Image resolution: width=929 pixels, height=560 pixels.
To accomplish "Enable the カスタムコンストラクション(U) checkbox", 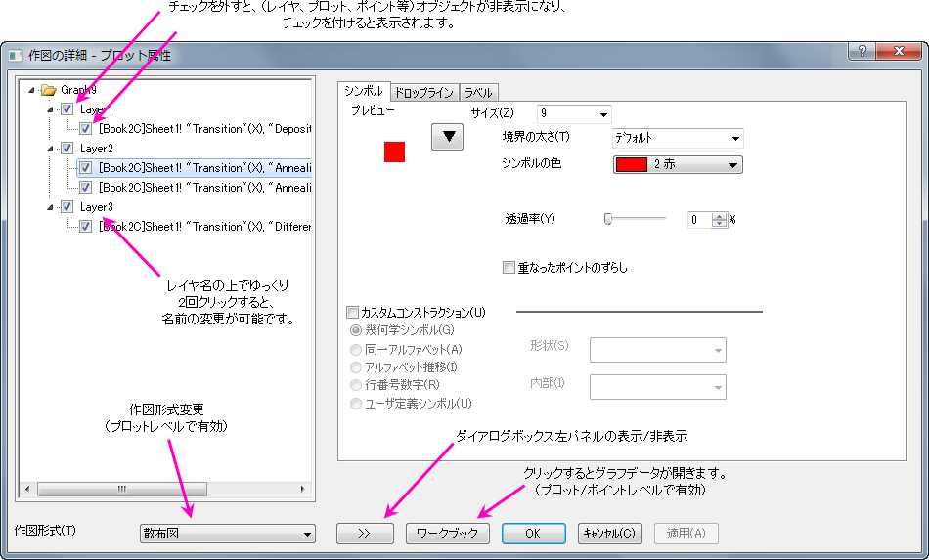I will (x=352, y=312).
